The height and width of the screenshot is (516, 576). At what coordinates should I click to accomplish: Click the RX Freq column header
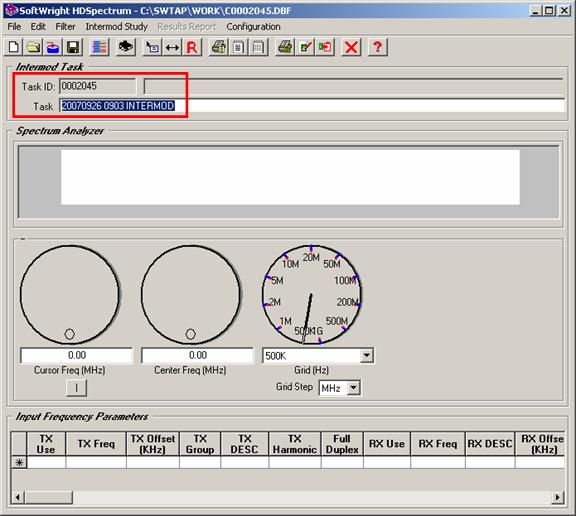(x=438, y=444)
